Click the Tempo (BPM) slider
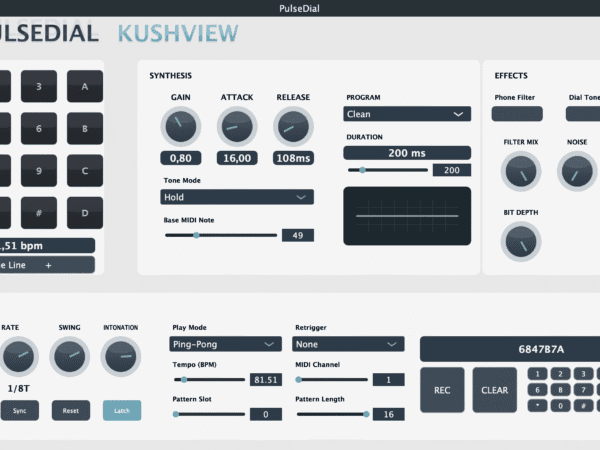 pos(209,380)
